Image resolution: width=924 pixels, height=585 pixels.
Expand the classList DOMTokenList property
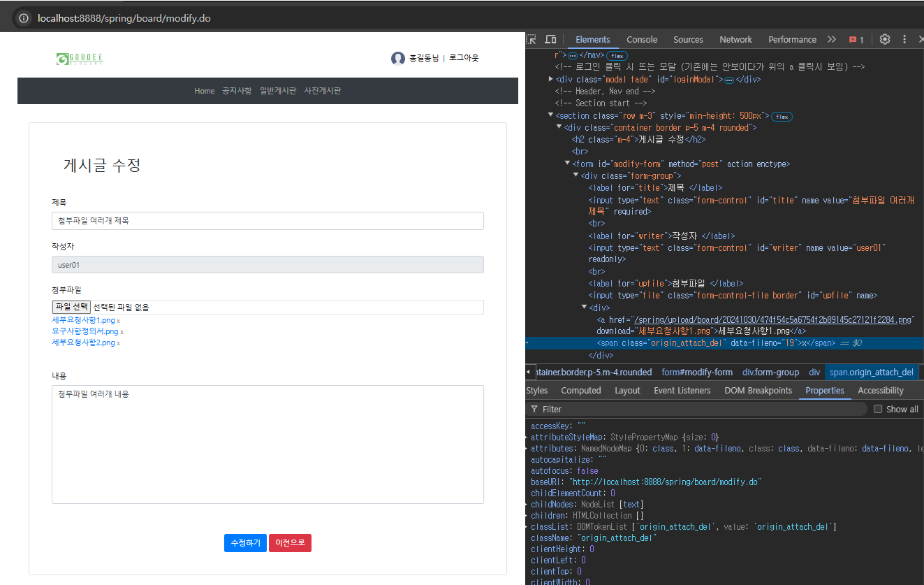coord(527,526)
